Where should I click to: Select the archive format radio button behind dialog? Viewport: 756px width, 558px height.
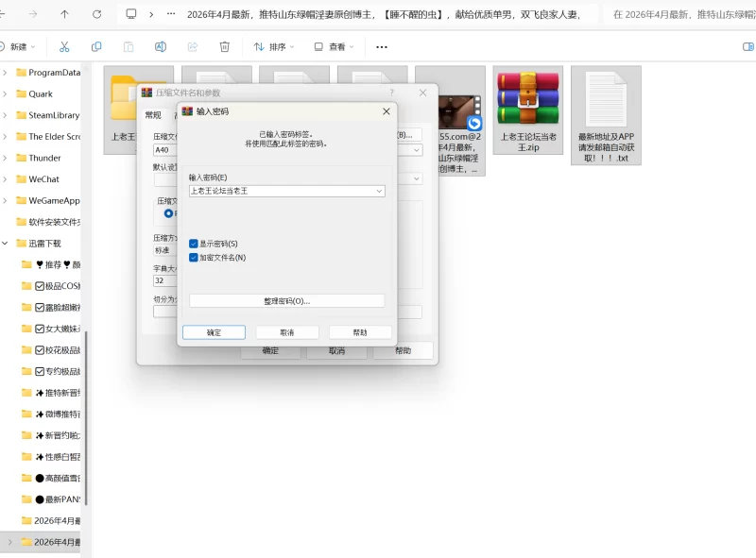tap(168, 213)
